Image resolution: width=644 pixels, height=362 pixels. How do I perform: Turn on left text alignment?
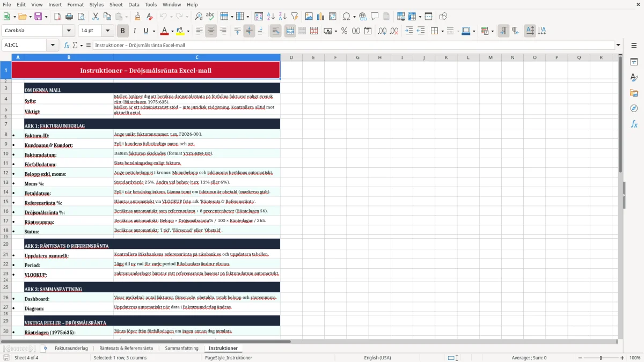coord(199,31)
